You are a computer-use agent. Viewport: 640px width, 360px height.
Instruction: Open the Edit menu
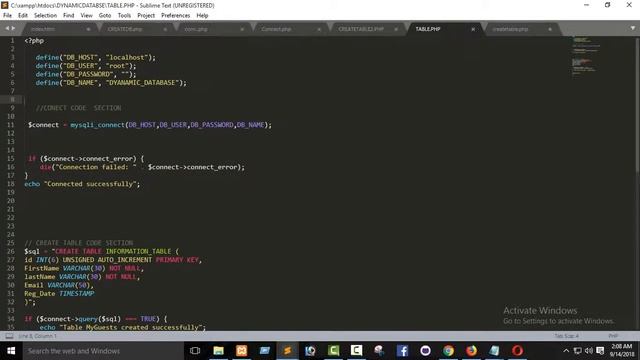pos(23,16)
